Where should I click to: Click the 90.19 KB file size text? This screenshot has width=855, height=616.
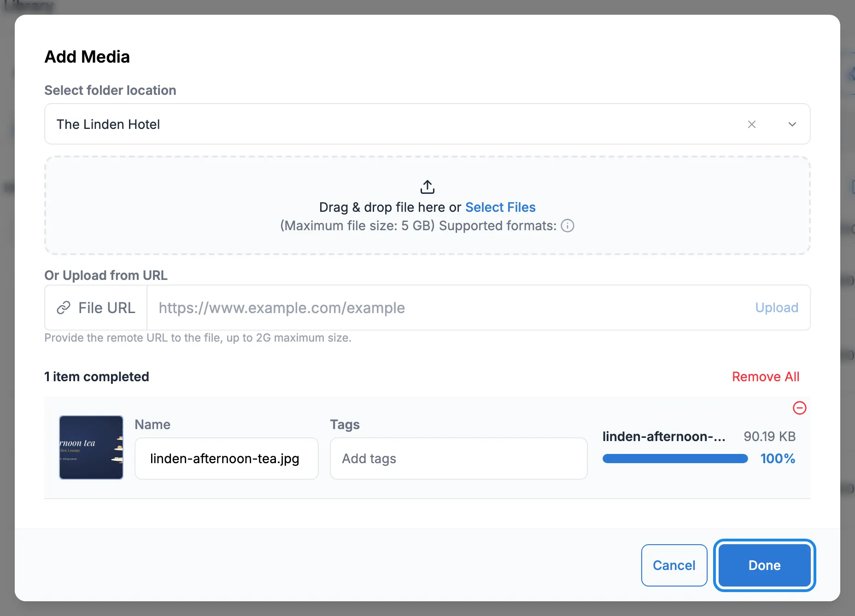(x=770, y=436)
